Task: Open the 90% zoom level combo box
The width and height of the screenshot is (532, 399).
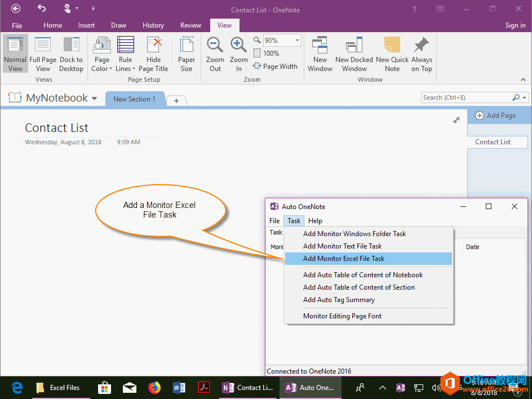Action: click(282, 41)
